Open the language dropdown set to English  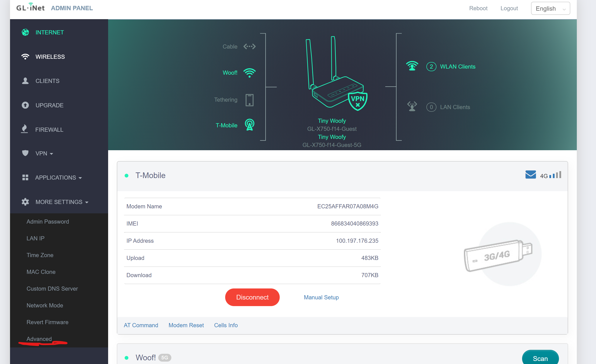550,8
